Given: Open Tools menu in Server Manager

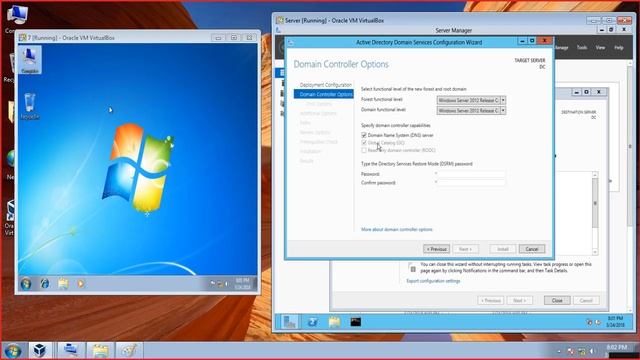Looking at the screenshot, I should [582, 48].
